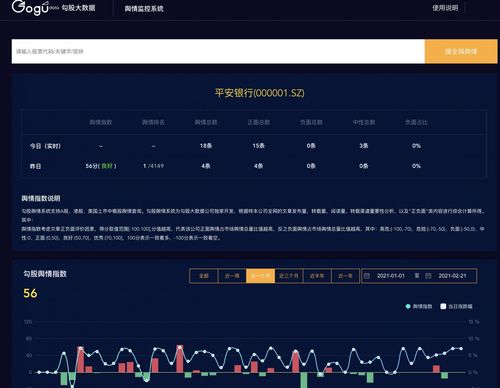Open the end date calendar icon
This screenshot has width=500, height=388.
pyautogui.click(x=428, y=276)
